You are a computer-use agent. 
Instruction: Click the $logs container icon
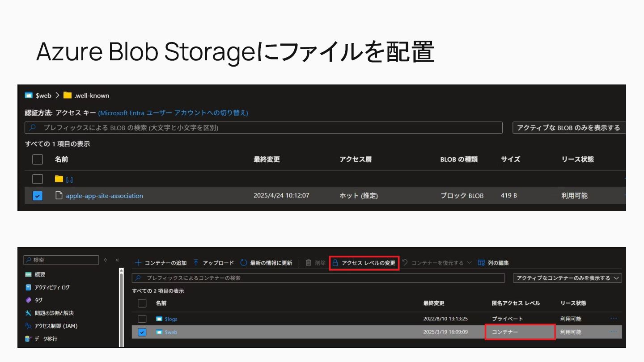159,319
